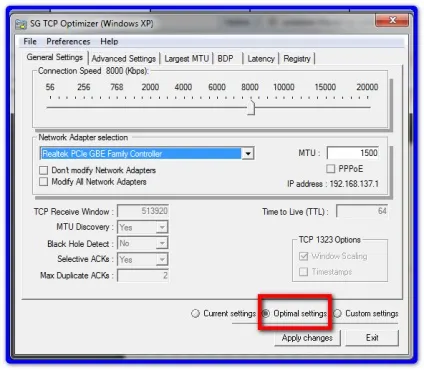424x370 pixels.
Task: Click the 20000 speed label
Action: [367, 87]
